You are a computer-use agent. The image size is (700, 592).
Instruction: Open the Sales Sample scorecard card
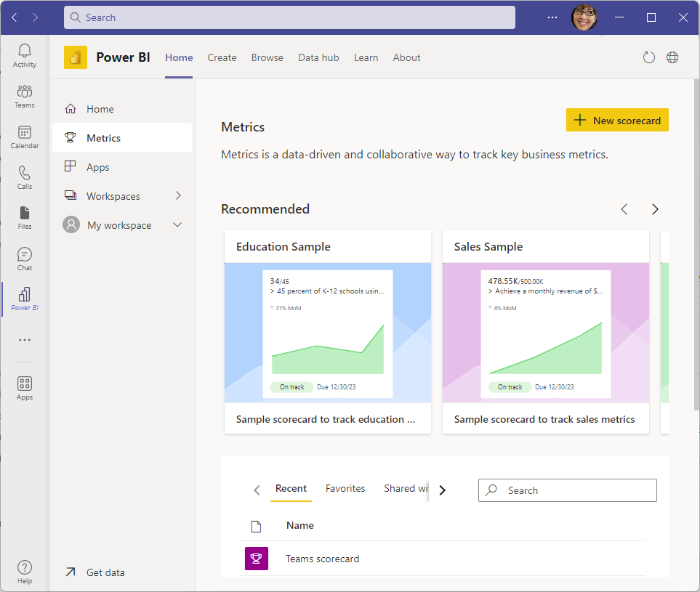point(546,331)
